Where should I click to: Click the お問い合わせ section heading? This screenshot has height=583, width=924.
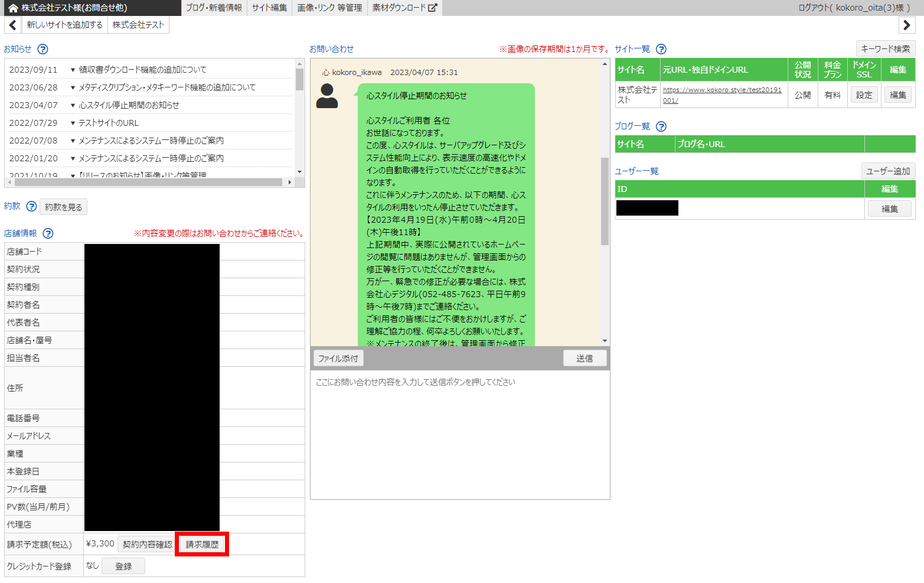point(332,50)
